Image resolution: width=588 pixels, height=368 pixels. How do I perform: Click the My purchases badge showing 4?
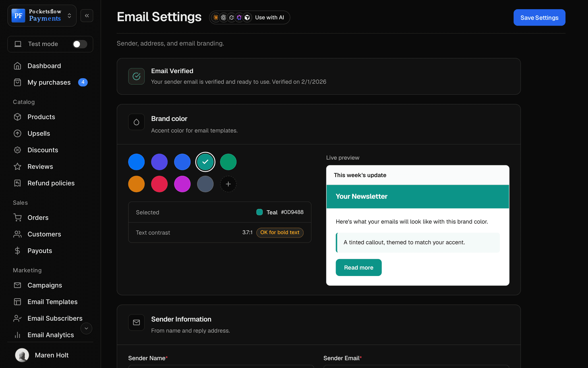tap(83, 82)
